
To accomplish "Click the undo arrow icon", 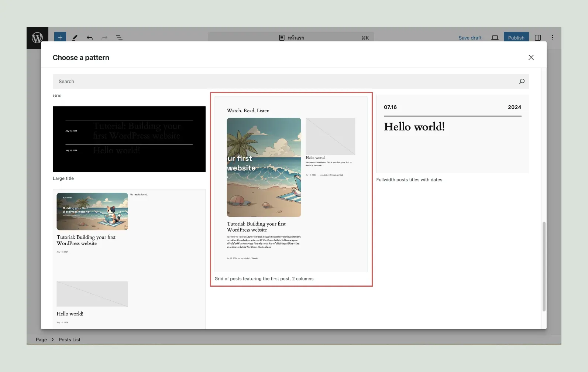I will click(x=90, y=38).
